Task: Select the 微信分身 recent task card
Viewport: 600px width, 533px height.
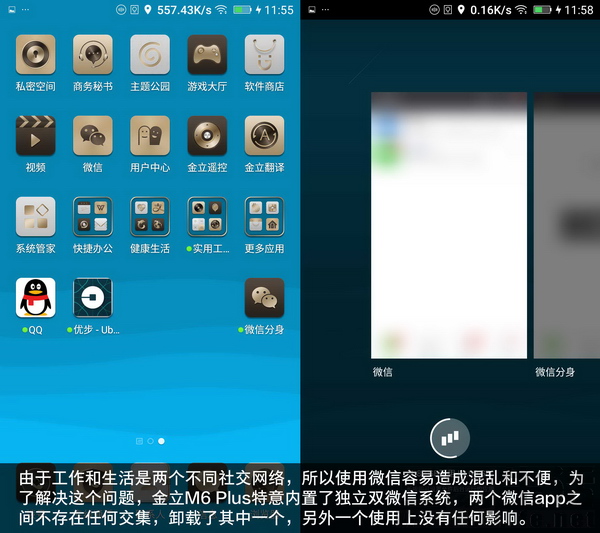Action: pyautogui.click(x=567, y=225)
